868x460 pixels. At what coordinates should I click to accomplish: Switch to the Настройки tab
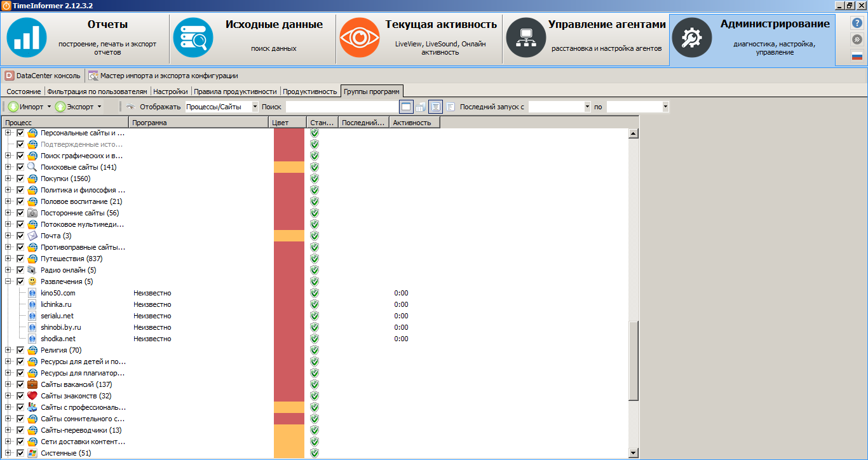pos(170,91)
